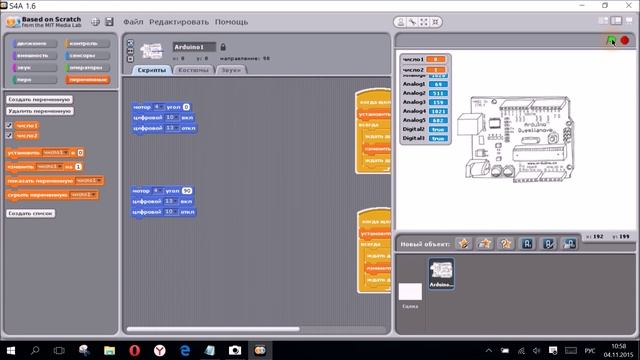Select the delete scissors tool
The image size is (640, 360).
pos(412,22)
